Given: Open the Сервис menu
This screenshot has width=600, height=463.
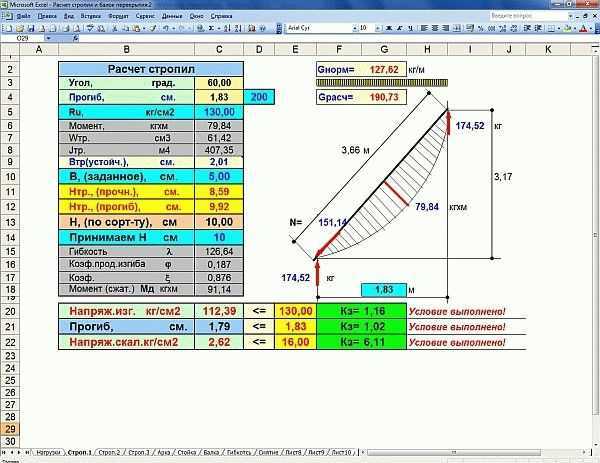Looking at the screenshot, I should click(145, 16).
